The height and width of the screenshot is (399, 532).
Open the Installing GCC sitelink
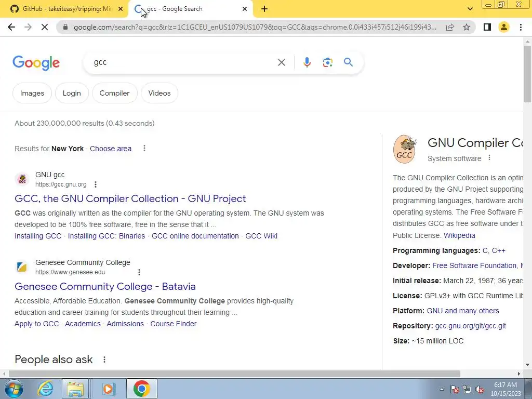pos(38,236)
